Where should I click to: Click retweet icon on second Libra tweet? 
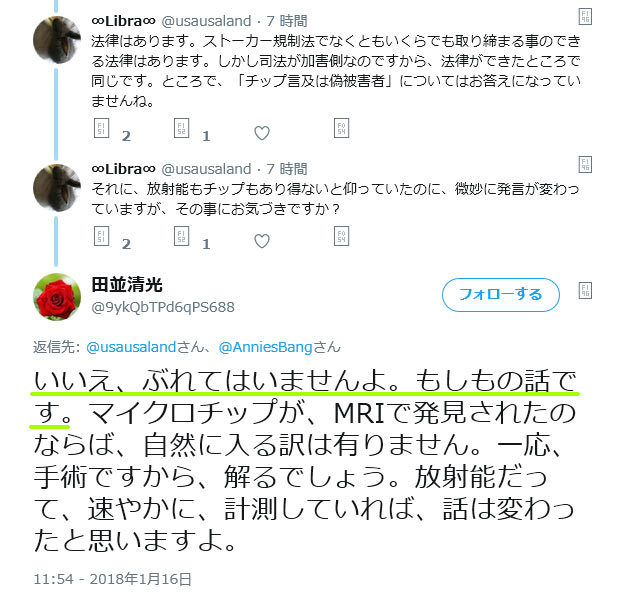[x=181, y=236]
